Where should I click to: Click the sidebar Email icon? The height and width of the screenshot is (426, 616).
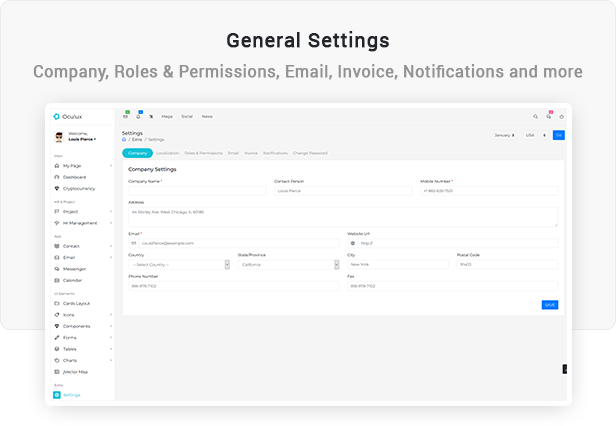pyautogui.click(x=57, y=257)
